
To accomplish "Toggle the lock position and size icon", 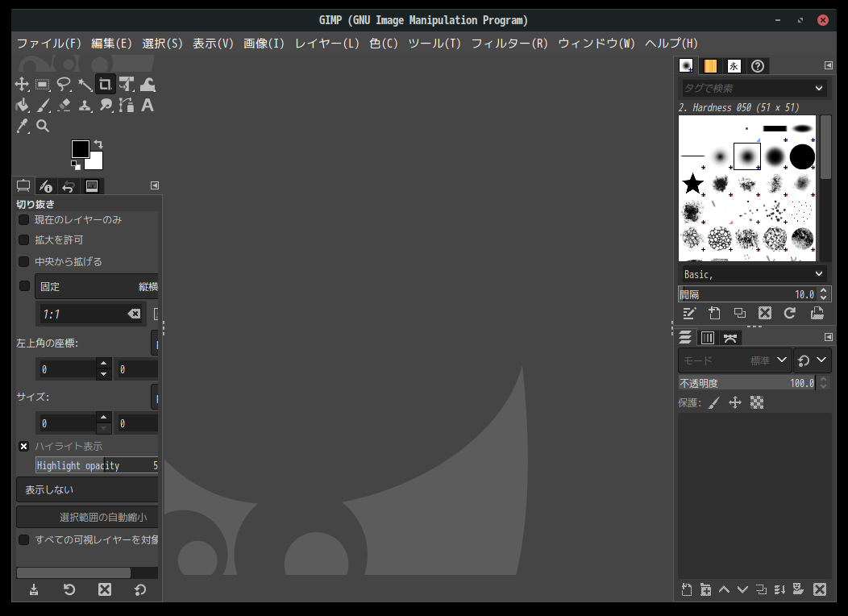I will (735, 402).
